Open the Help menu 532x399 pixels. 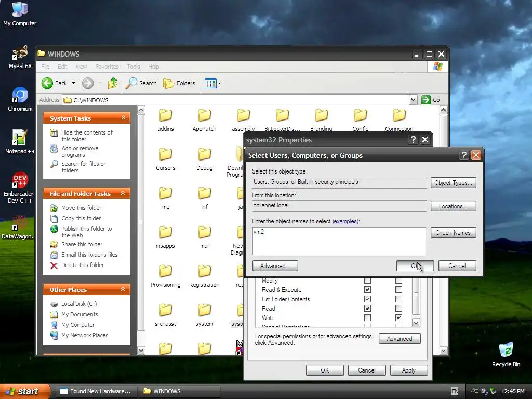click(x=153, y=66)
